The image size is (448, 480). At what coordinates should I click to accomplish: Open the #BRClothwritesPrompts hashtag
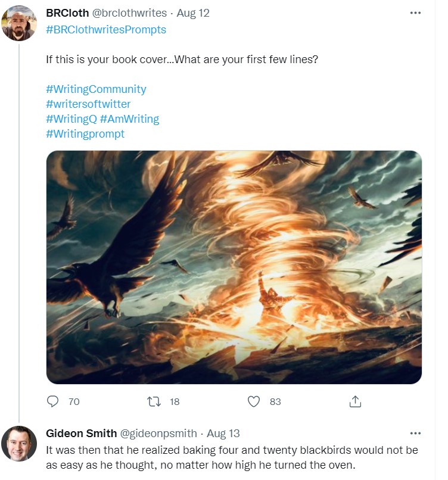[106, 29]
